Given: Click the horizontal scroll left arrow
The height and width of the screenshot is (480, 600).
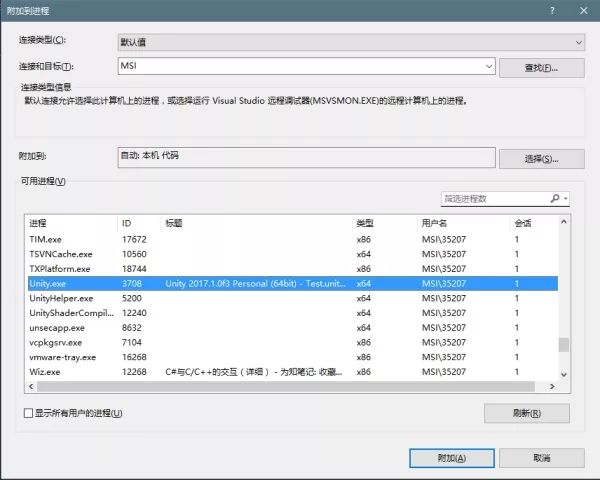Looking at the screenshot, I should (31, 387).
